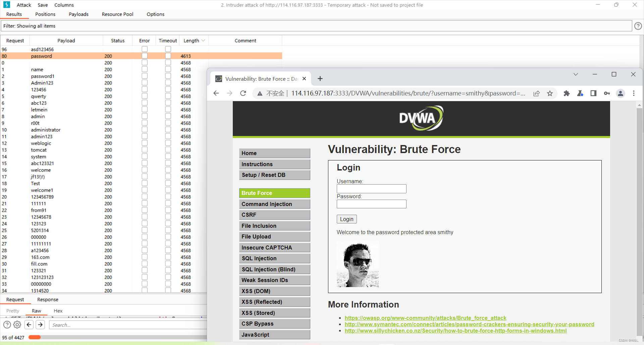Click the share page icon
The width and height of the screenshot is (644, 345).
pyautogui.click(x=536, y=93)
